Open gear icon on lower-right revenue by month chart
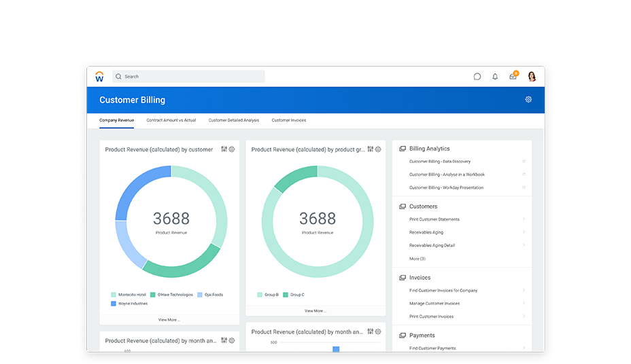This screenshot has width=631, height=364. click(378, 331)
